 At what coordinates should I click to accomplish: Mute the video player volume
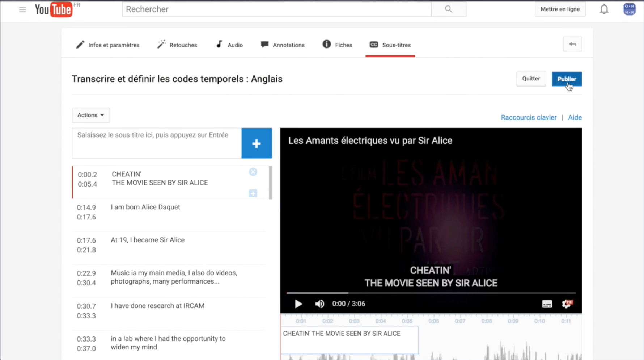click(319, 304)
